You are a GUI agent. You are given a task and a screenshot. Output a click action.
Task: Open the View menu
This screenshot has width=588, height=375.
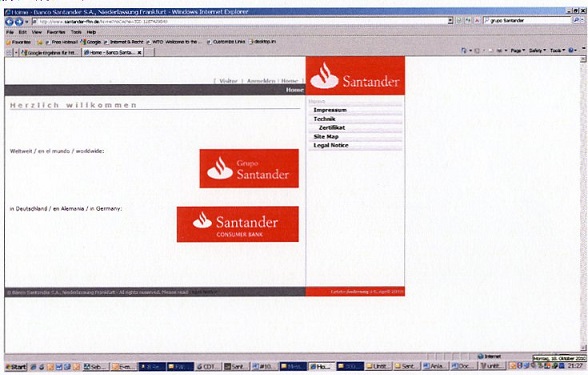[x=36, y=32]
